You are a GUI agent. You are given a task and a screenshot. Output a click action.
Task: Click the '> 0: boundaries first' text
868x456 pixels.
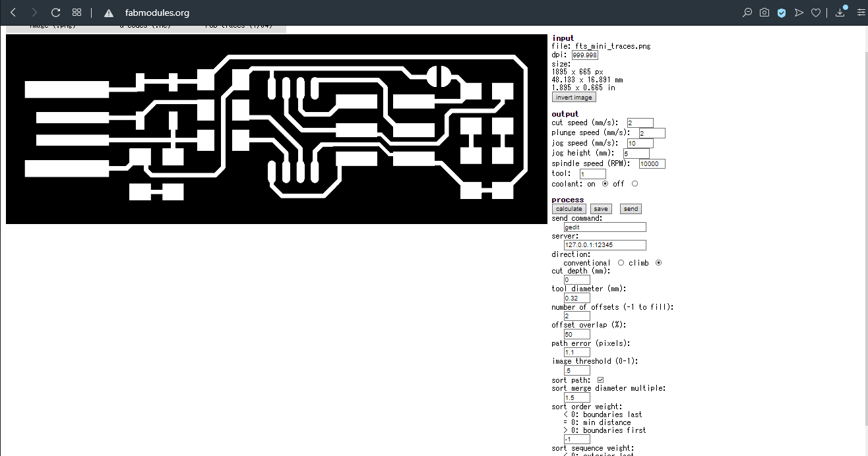click(x=605, y=430)
